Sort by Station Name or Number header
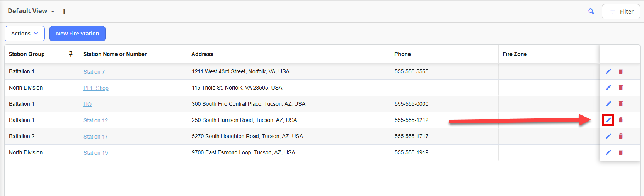The image size is (644, 196). tap(115, 54)
